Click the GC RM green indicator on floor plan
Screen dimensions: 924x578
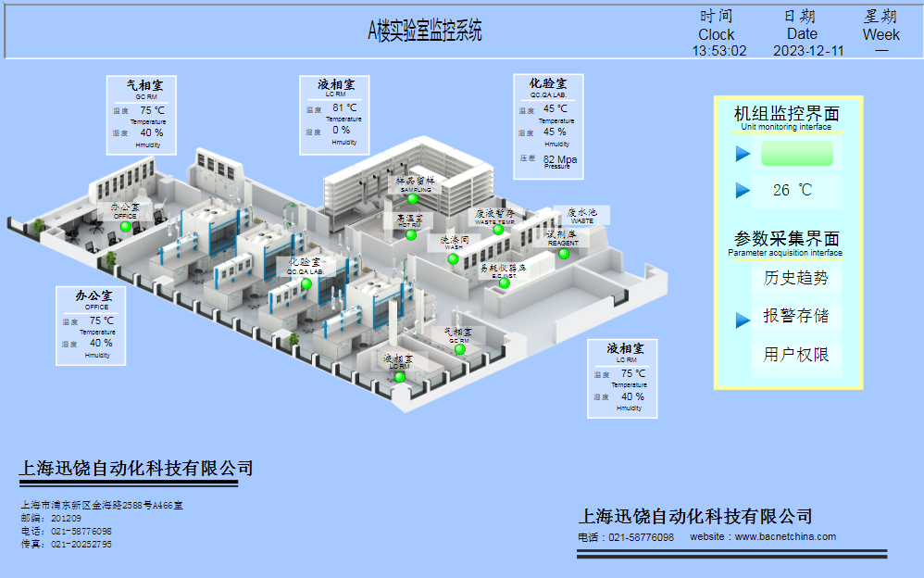459,349
